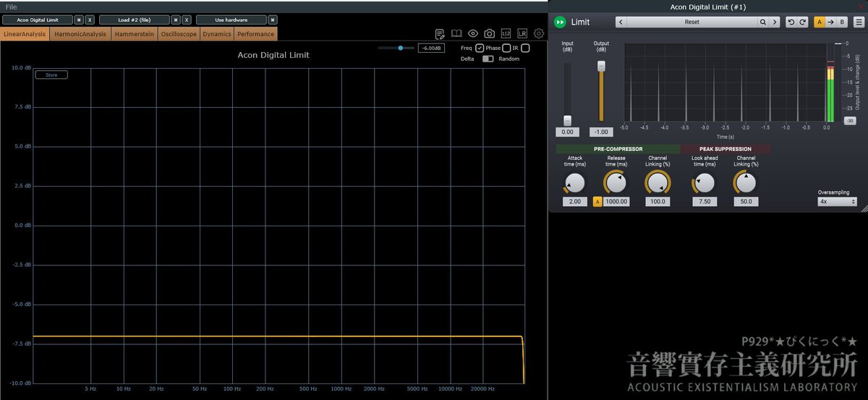Click the icon next to Use hardware slot
Screen dimensions: 868x400
click(273, 20)
